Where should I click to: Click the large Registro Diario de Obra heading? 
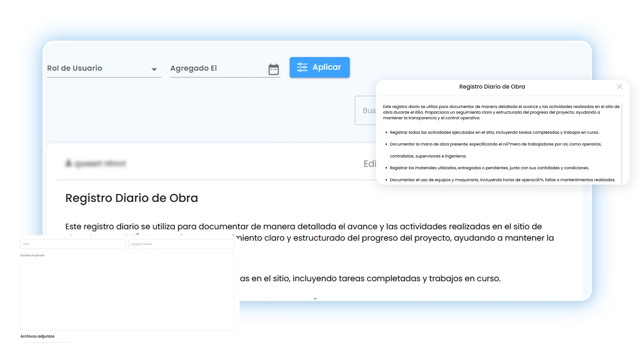tap(131, 198)
